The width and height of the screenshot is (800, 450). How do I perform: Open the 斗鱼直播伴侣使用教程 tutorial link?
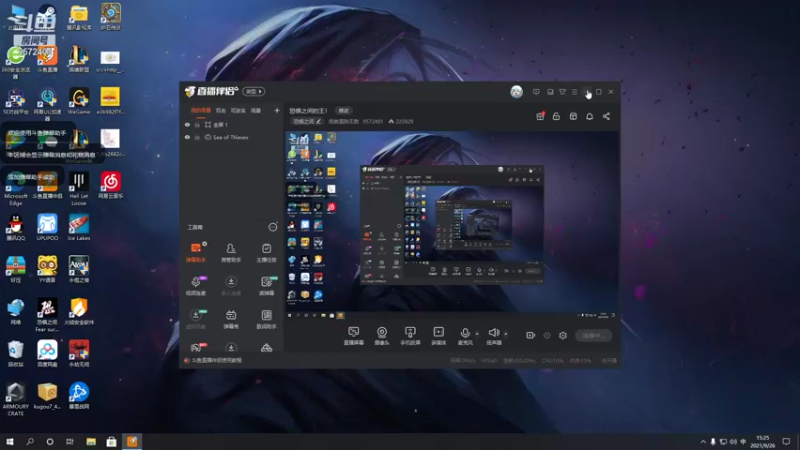216,360
